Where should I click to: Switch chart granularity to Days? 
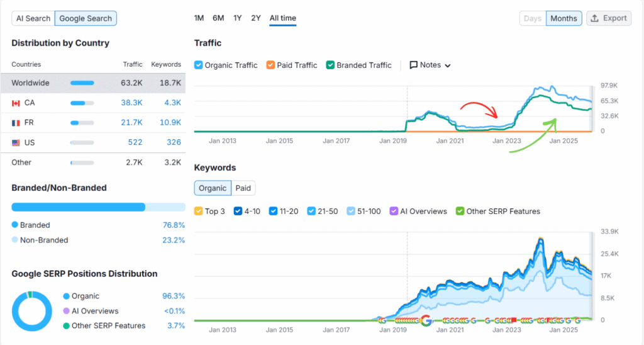click(532, 18)
